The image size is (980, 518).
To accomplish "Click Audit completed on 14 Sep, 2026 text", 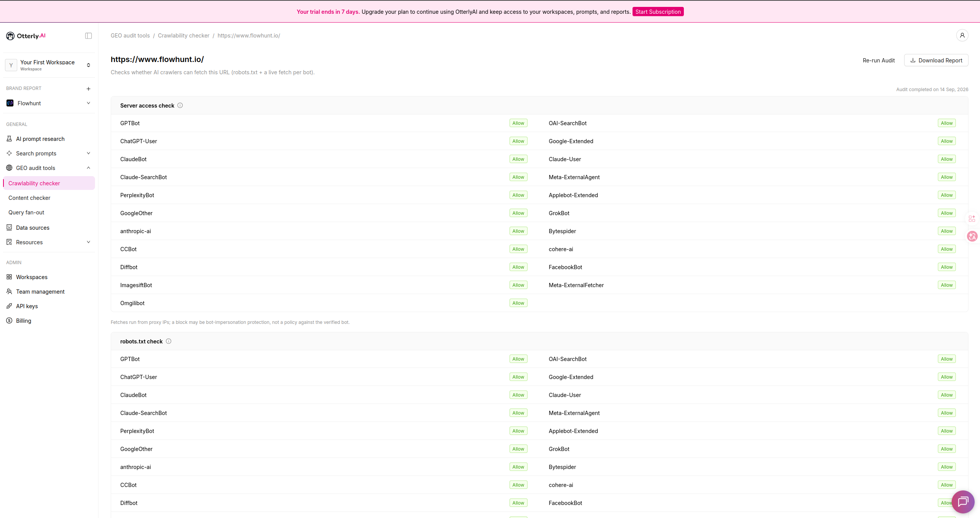I will (x=932, y=89).
